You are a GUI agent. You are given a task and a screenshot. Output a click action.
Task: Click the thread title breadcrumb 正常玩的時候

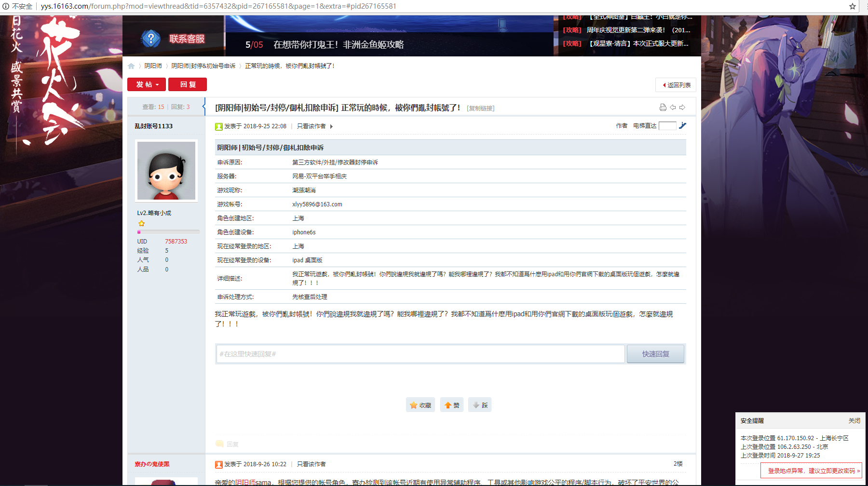[x=290, y=66]
